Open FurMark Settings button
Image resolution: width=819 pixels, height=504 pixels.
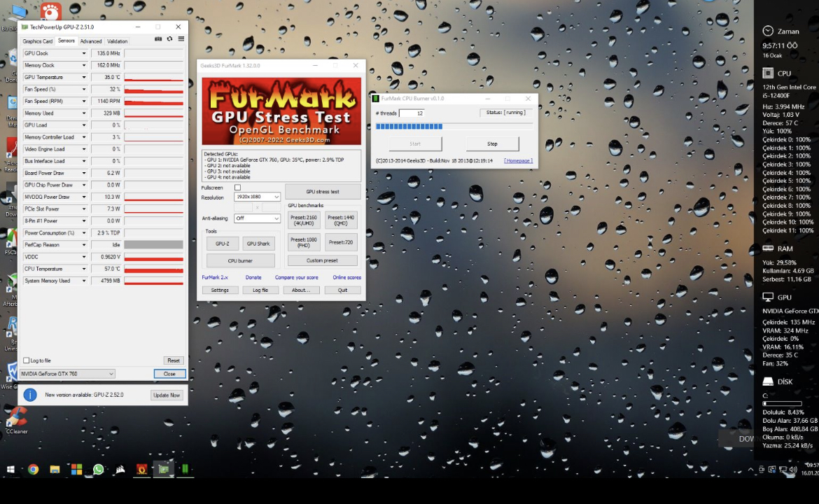pyautogui.click(x=220, y=290)
